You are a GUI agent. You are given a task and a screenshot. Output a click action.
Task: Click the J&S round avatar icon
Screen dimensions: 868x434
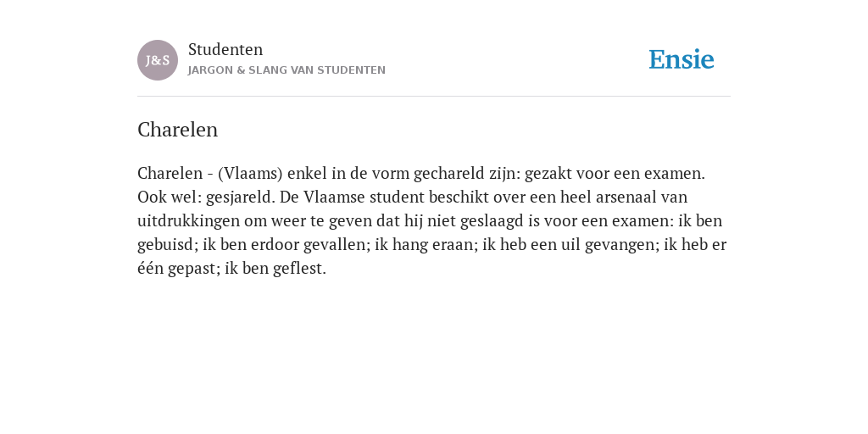tap(158, 60)
